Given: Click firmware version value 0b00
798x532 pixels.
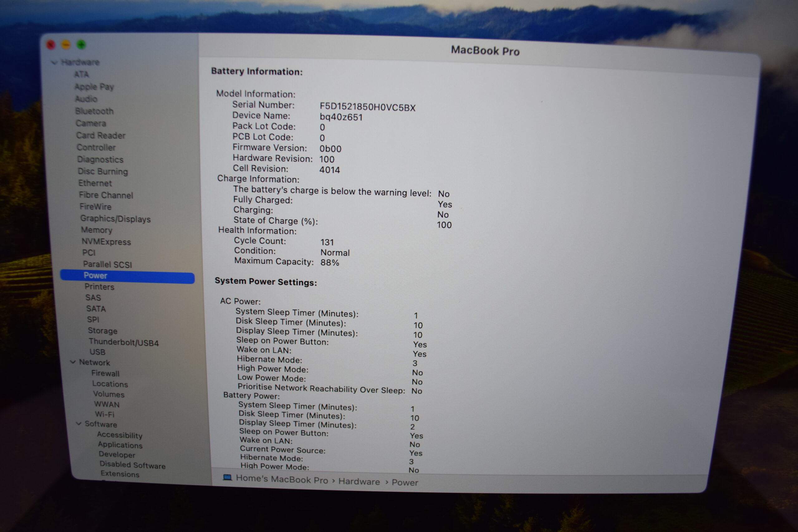Looking at the screenshot, I should (330, 149).
